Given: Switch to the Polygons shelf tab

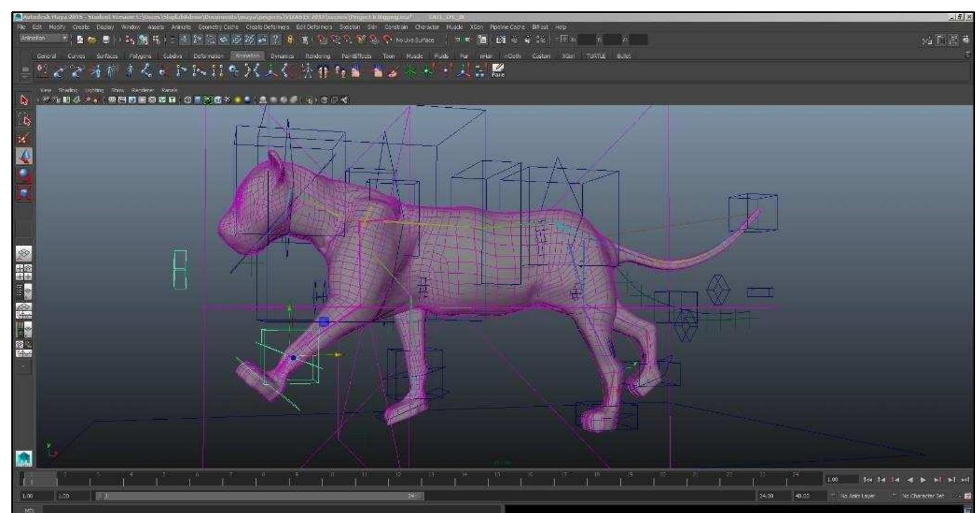Looking at the screenshot, I should tap(141, 56).
